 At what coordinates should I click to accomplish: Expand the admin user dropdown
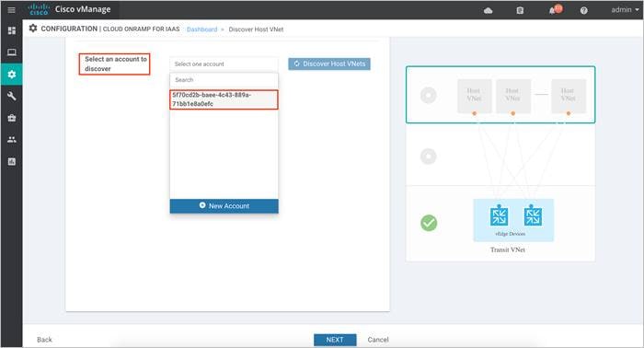[x=625, y=10]
